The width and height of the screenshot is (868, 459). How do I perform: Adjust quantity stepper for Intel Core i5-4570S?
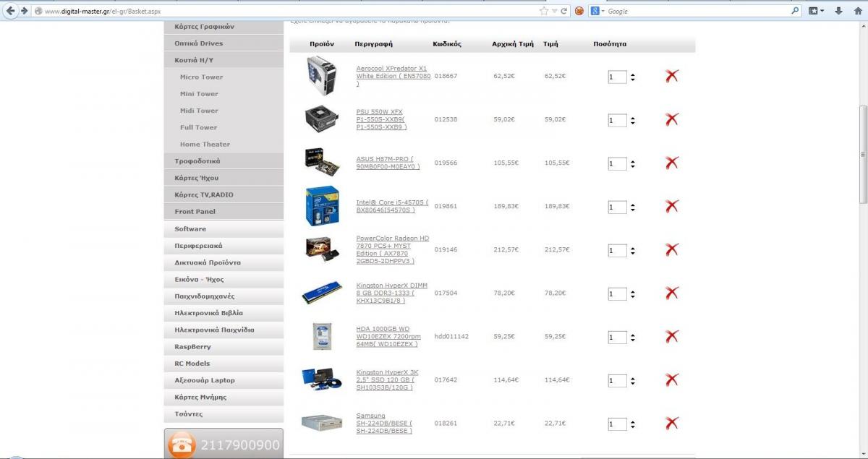[x=633, y=207]
